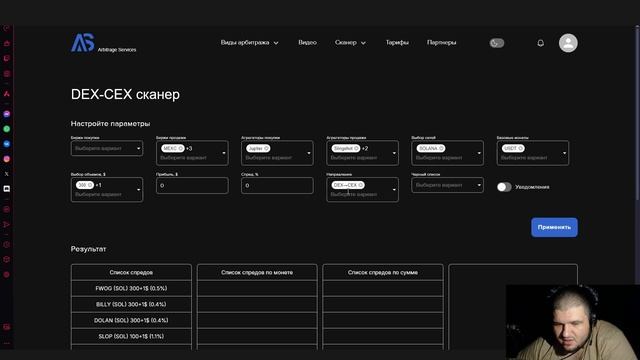
Task: Click the Список спредов по монете header
Action: [257, 272]
